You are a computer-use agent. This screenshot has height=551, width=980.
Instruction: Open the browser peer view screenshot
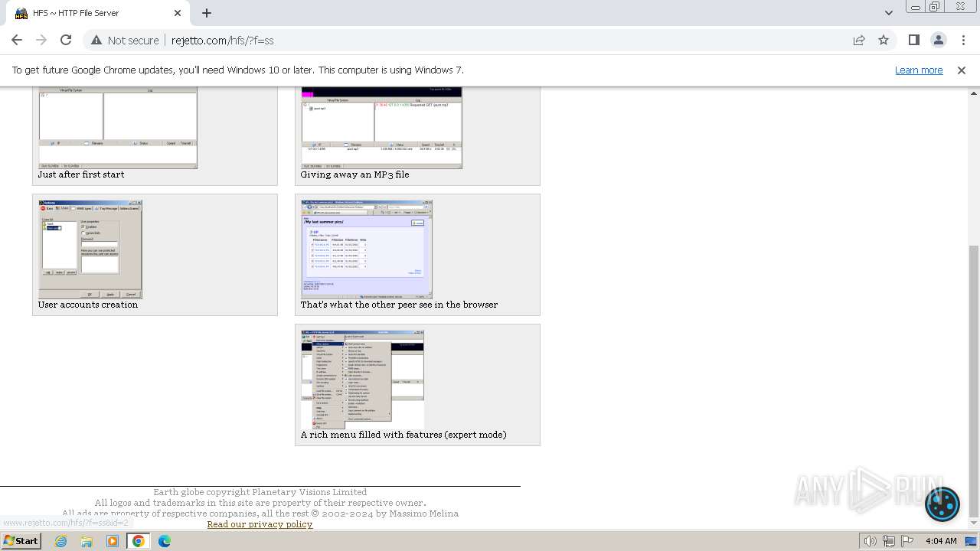tap(367, 249)
